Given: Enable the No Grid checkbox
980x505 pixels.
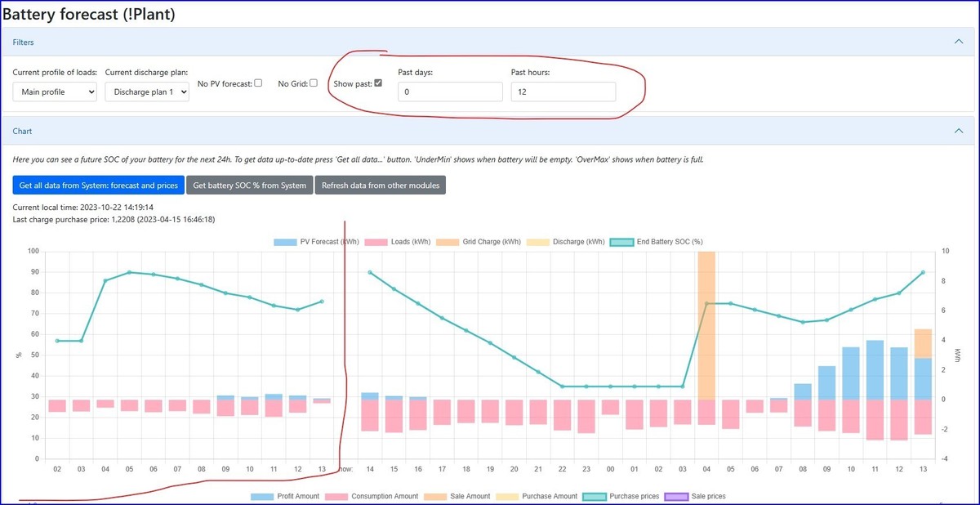Looking at the screenshot, I should [314, 83].
